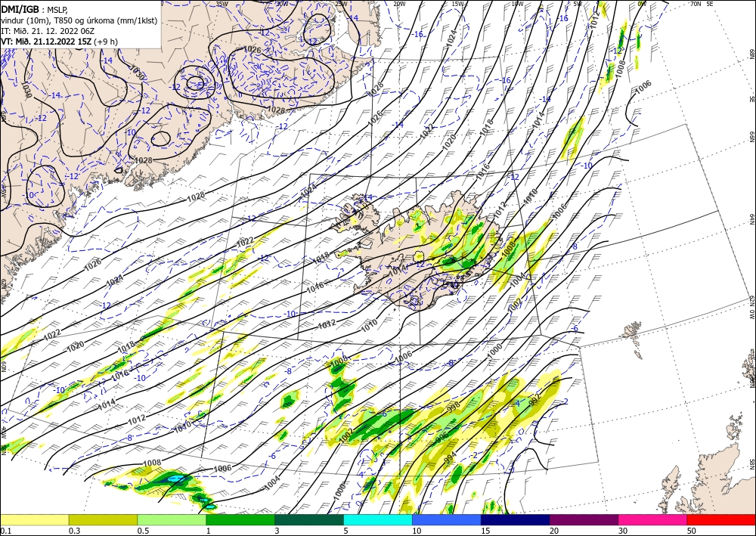Screen dimensions: 756x536
Task: Click the "vindur (10m), T850 og úrkoma" line
Action: (x=79, y=20)
